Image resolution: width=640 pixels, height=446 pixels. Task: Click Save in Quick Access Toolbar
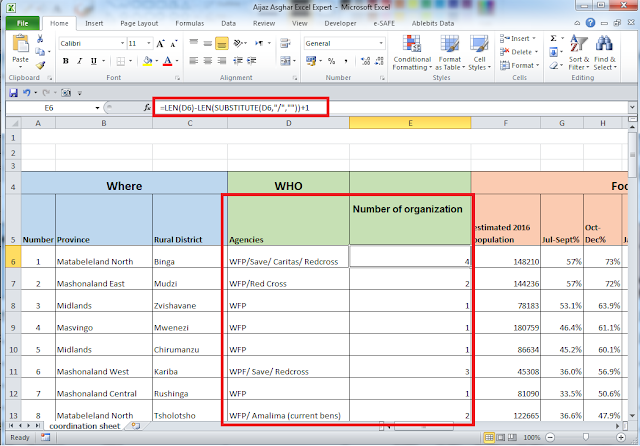13,93
